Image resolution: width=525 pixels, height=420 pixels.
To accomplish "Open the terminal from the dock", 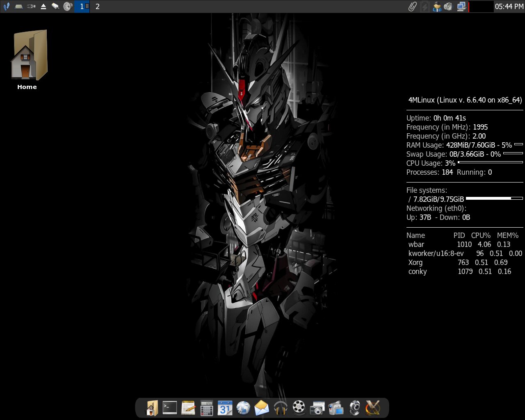I will coord(169,408).
